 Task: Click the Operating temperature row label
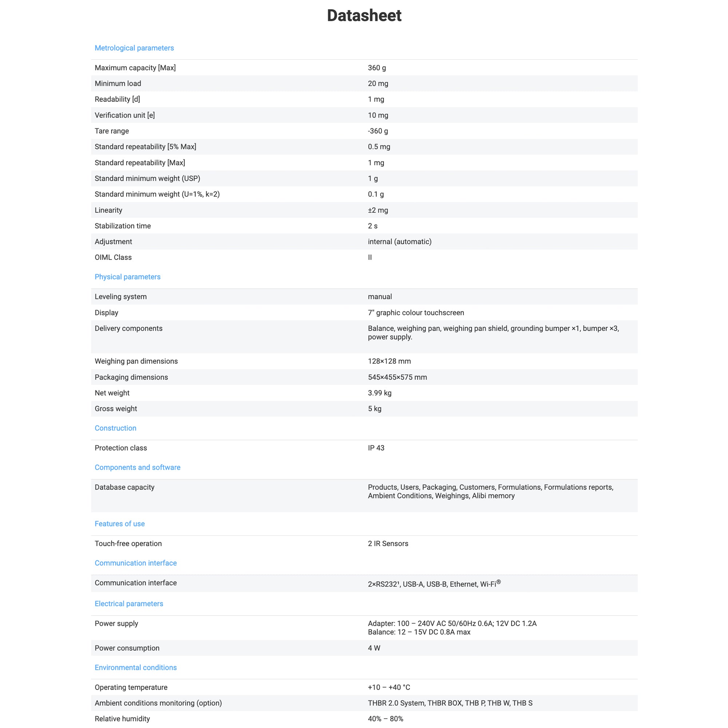pos(131,687)
